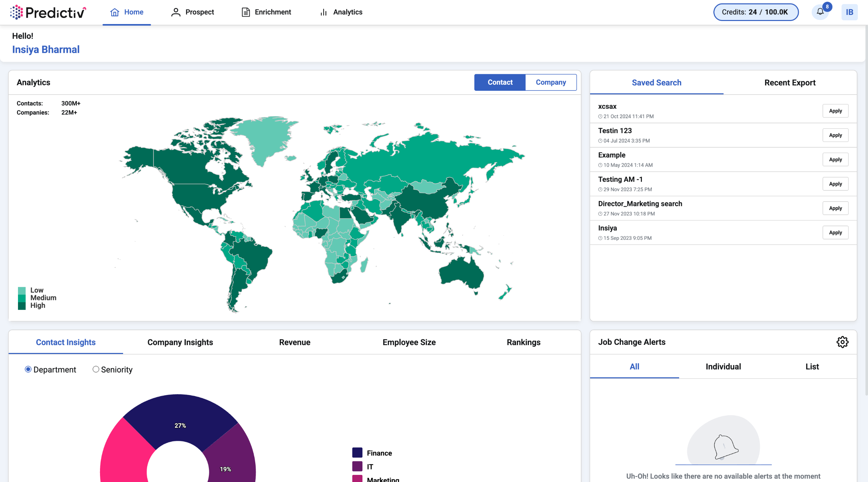
Task: Click the Predictiv logo
Action: point(48,12)
